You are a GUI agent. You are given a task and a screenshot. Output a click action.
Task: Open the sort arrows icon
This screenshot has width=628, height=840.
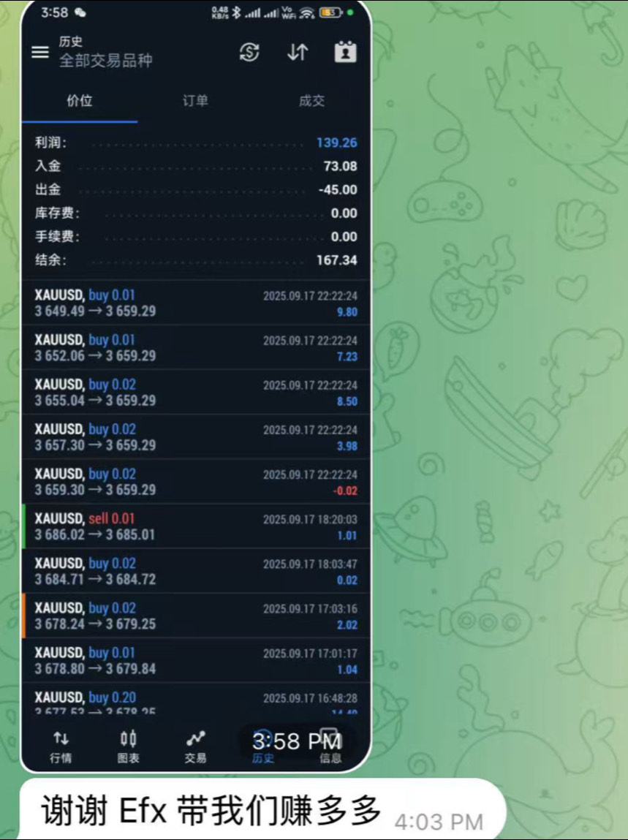click(x=298, y=52)
